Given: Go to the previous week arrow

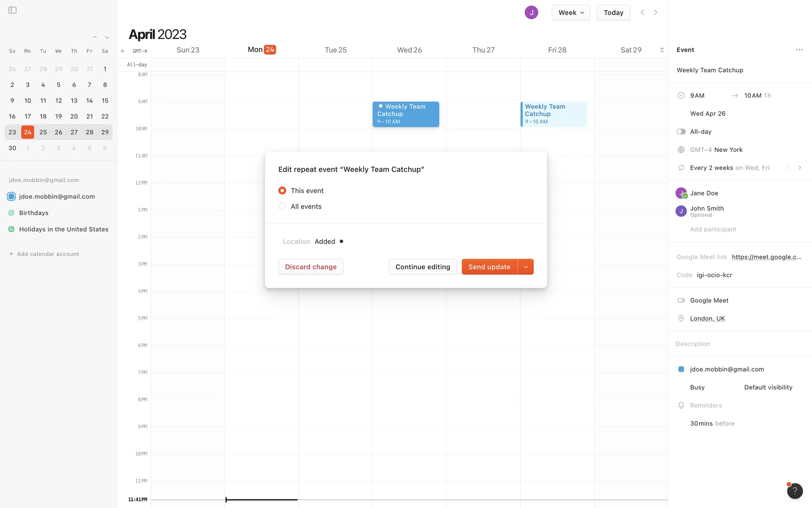Looking at the screenshot, I should (642, 13).
